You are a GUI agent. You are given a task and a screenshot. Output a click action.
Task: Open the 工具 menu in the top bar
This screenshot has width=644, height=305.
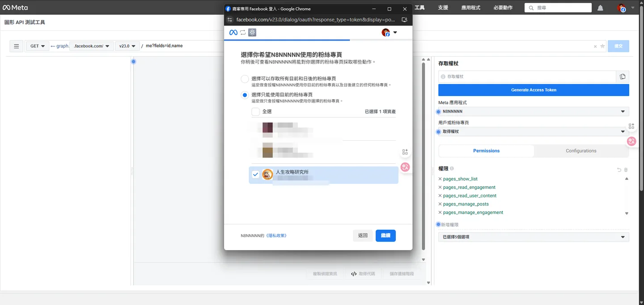(419, 8)
